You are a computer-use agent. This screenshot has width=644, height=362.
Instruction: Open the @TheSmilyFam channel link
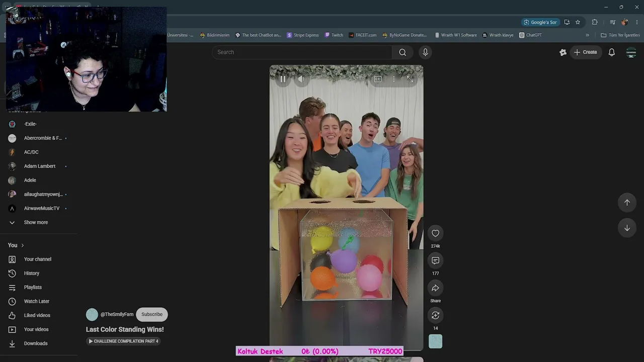(x=117, y=315)
